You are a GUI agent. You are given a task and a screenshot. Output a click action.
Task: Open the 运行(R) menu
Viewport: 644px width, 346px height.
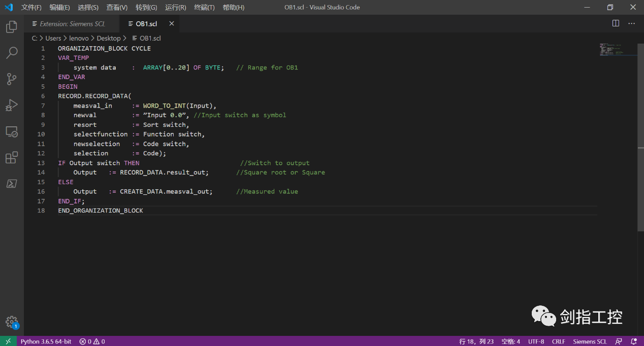pos(176,7)
